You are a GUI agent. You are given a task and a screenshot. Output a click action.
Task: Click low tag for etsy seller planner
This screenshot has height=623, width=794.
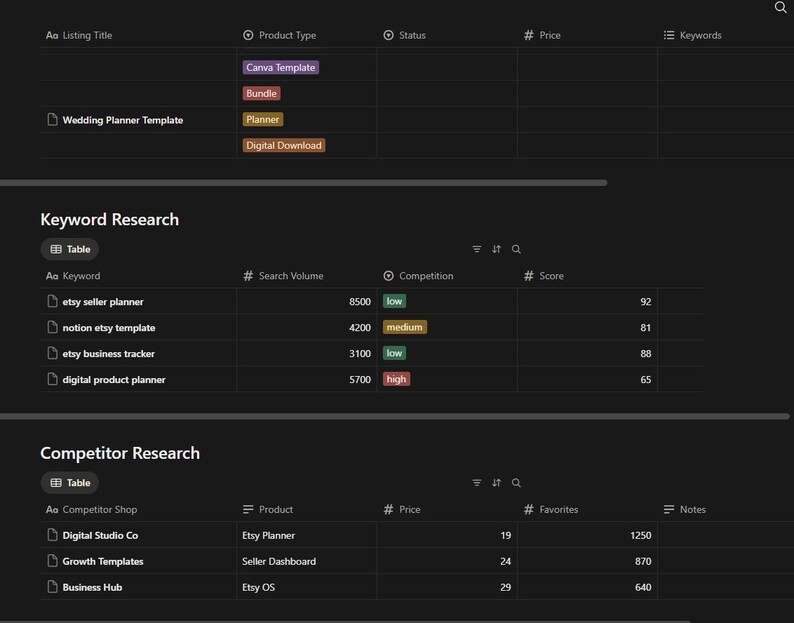pyautogui.click(x=394, y=301)
